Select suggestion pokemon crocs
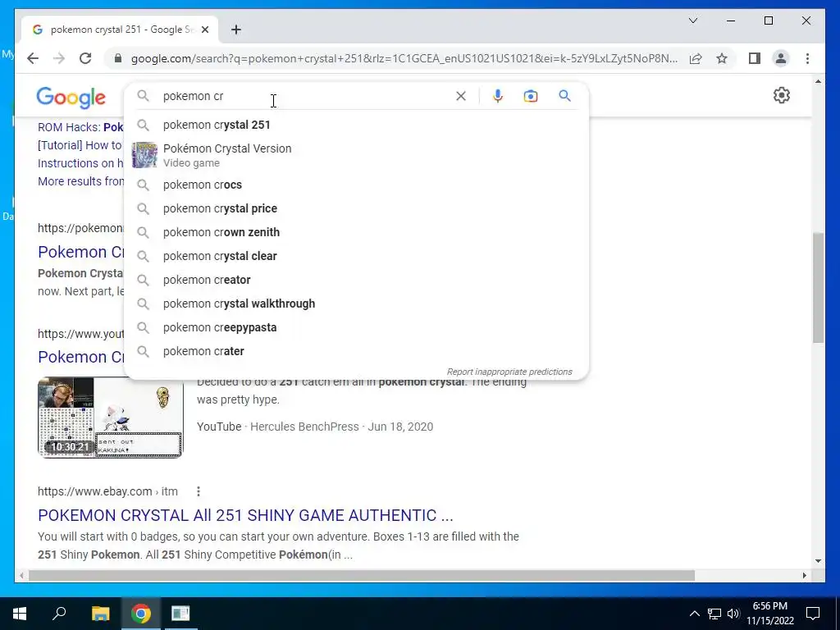Image resolution: width=840 pixels, height=630 pixels. 356,185
